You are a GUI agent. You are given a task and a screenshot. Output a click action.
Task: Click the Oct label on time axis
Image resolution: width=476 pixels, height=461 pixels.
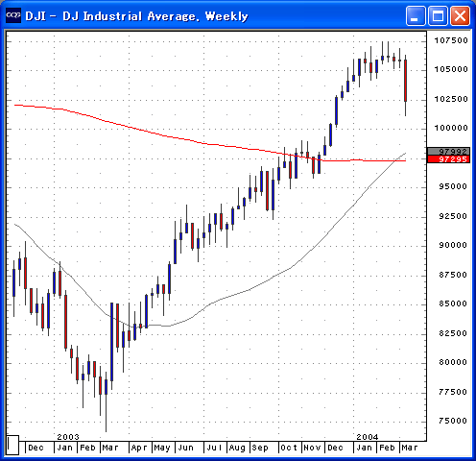pos(289,448)
